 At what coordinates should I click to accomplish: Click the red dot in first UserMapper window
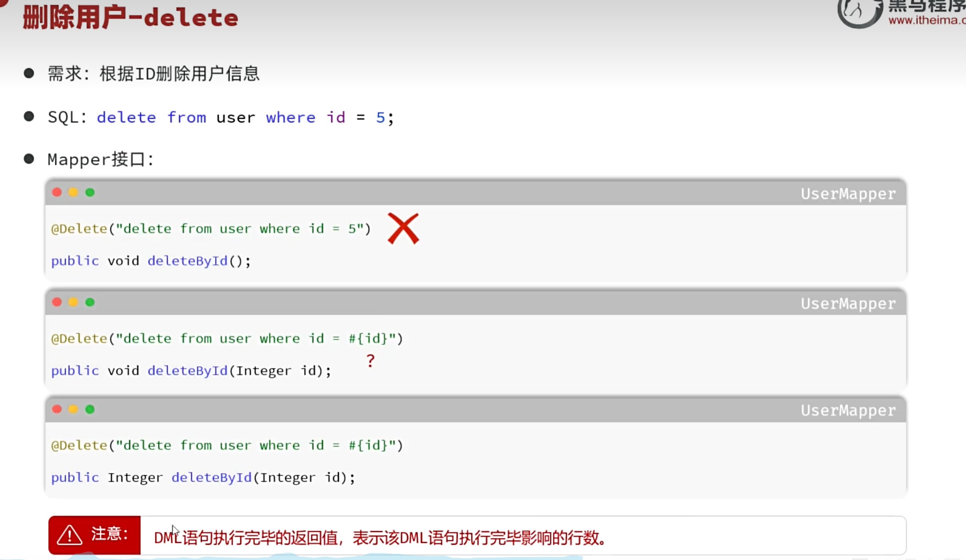pyautogui.click(x=57, y=192)
